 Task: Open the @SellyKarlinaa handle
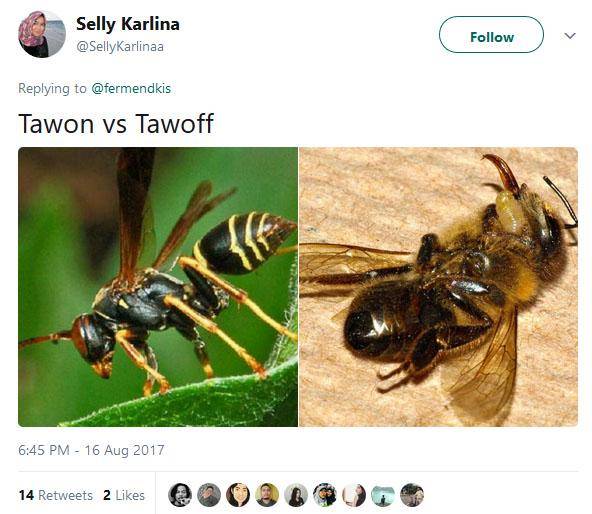(120, 46)
